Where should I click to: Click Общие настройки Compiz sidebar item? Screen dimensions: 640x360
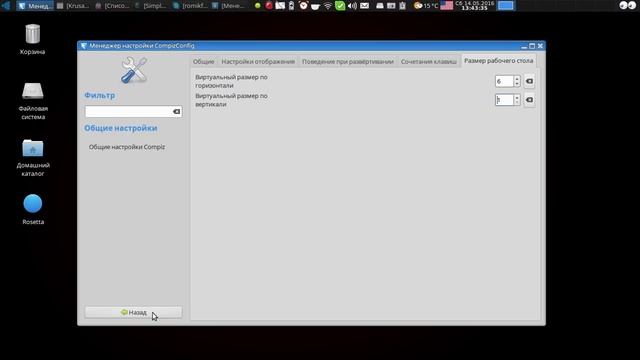[x=127, y=147]
